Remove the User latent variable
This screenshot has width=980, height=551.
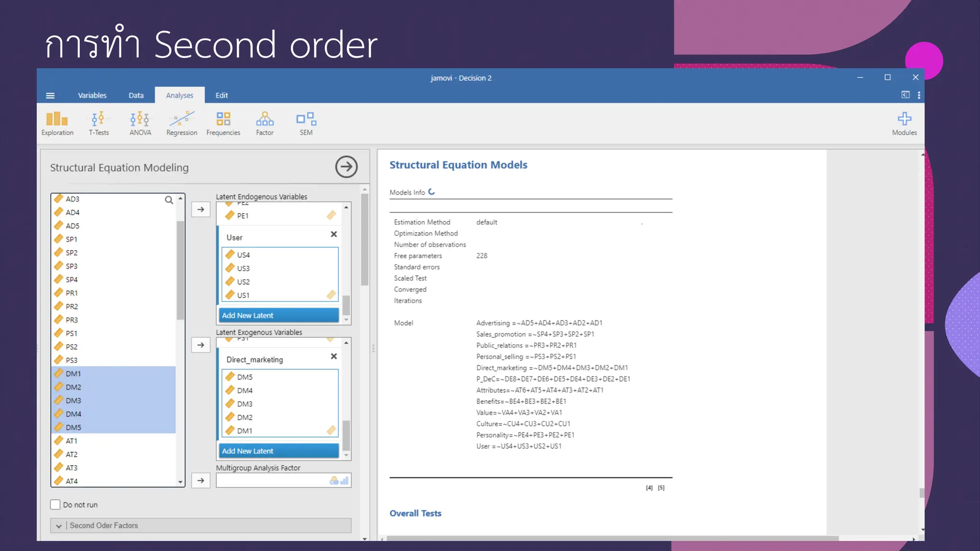[x=334, y=234]
